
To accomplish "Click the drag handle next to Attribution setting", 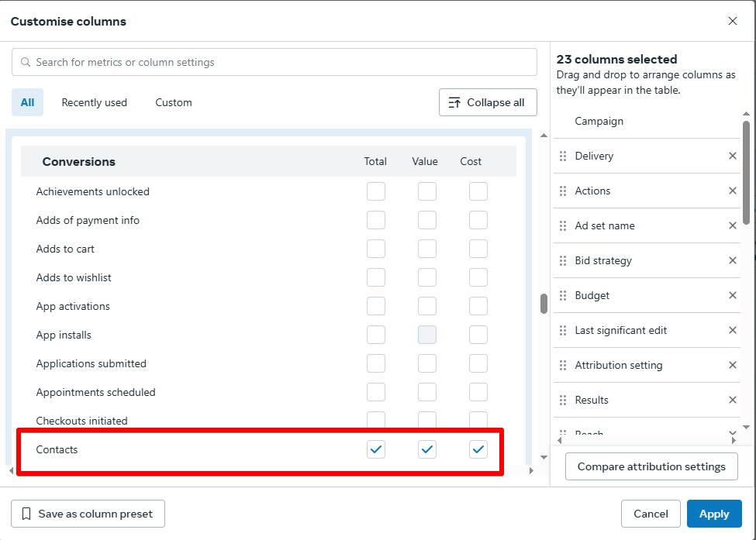I will pyautogui.click(x=563, y=365).
